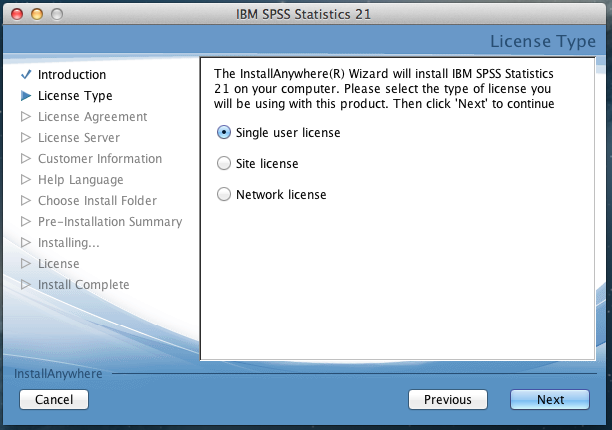This screenshot has height=430, width=612.
Task: Click the License Agreement step label
Action: (x=93, y=117)
